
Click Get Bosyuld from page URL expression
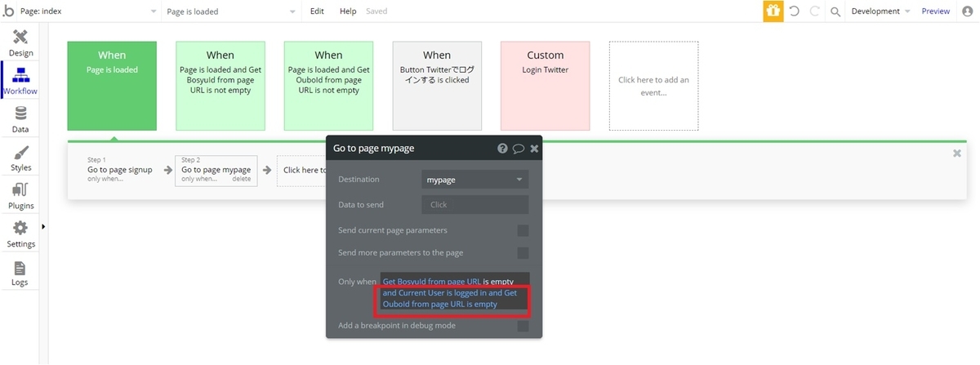(431, 281)
